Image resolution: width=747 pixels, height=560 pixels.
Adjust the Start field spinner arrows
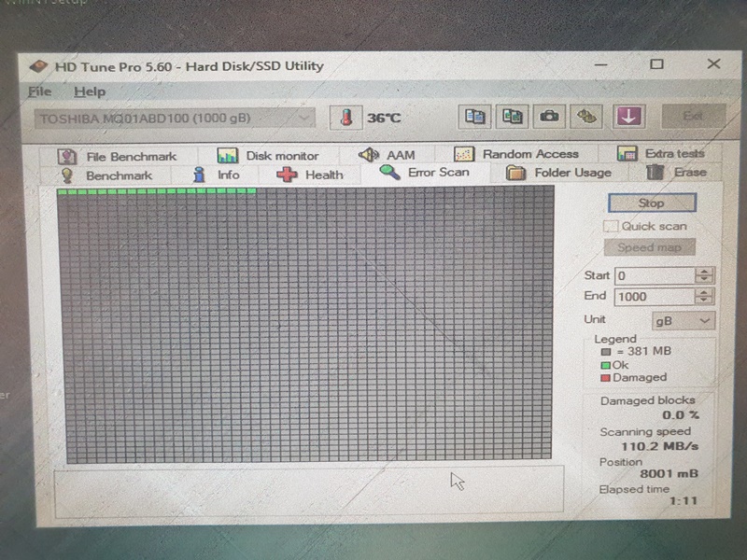(x=704, y=275)
